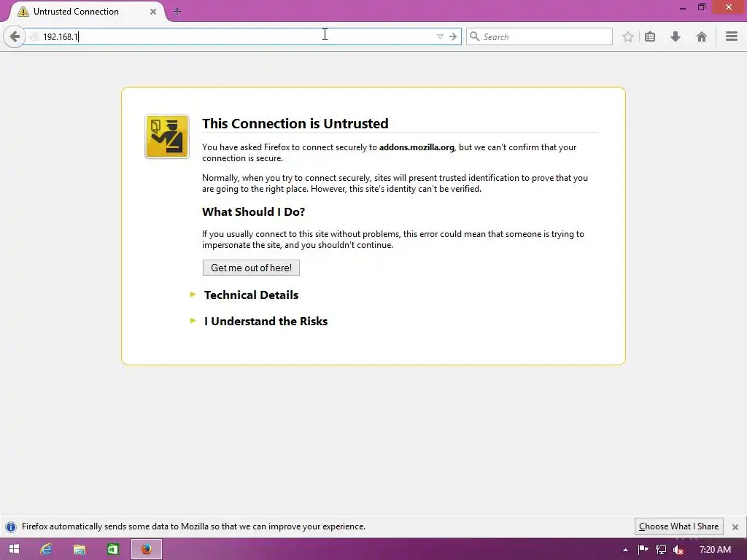Go to the Home page icon
The image size is (747, 560).
(701, 36)
